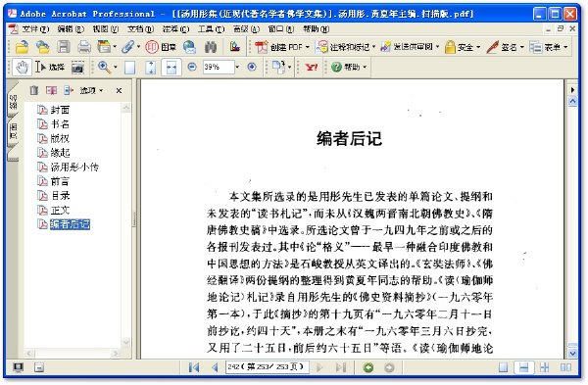Open the 工具 menu
This screenshot has width=588, height=385.
click(x=211, y=28)
